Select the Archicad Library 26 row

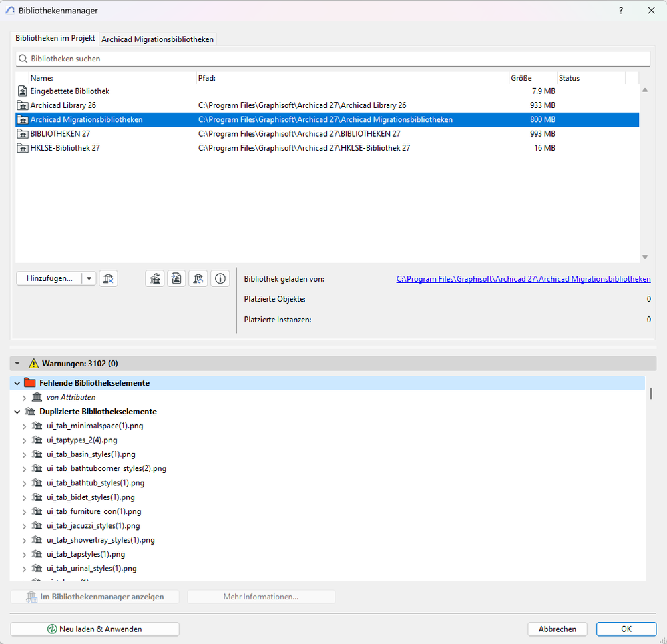coord(327,105)
